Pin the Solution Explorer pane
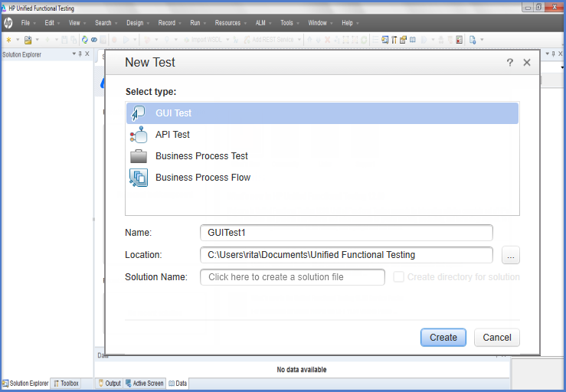This screenshot has width=566, height=392. coord(80,54)
